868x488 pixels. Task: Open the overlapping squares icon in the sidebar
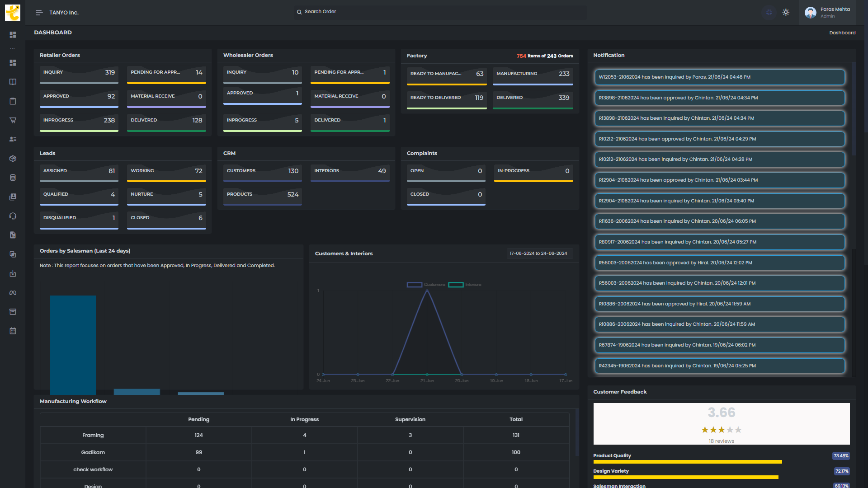pos(13,254)
